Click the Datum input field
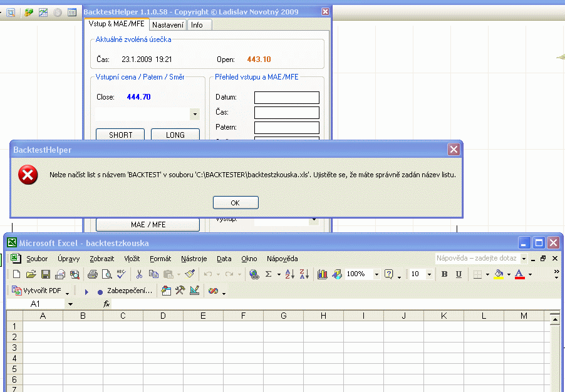The height and width of the screenshot is (392, 565). pyautogui.click(x=286, y=98)
